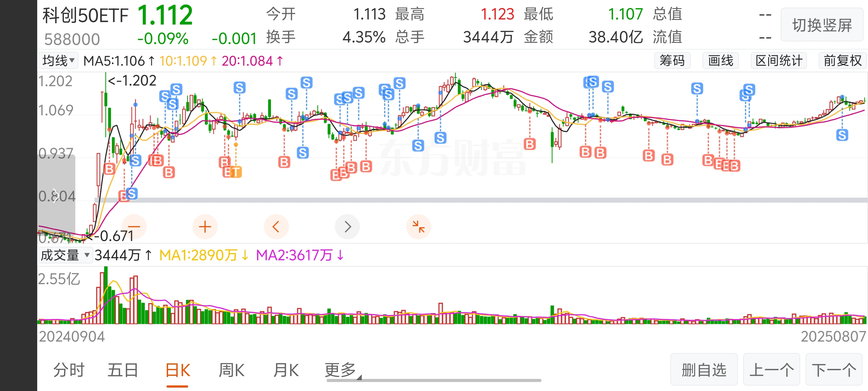Screen dimensions: 868x391
Task: Click the percent change -0.09%
Action: click(163, 38)
